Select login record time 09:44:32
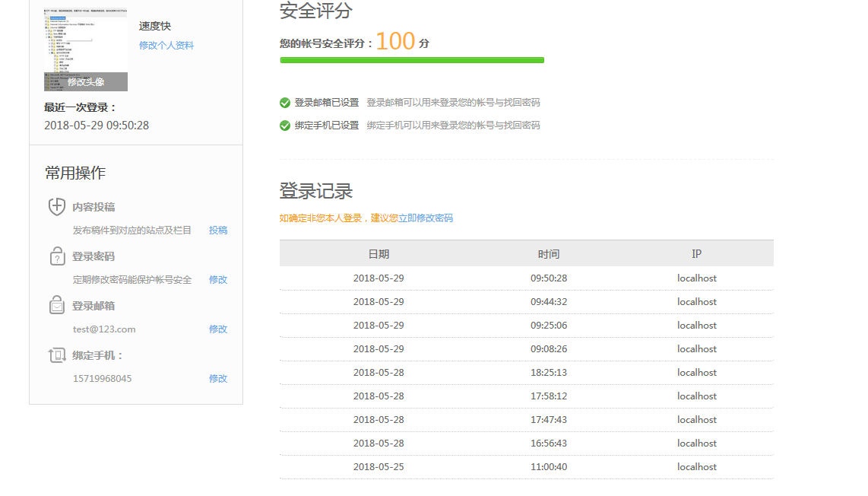This screenshot has height=496, width=868. click(549, 302)
